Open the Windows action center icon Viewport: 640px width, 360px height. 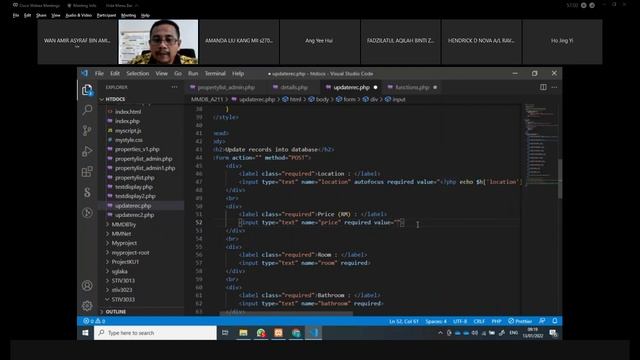(553, 333)
